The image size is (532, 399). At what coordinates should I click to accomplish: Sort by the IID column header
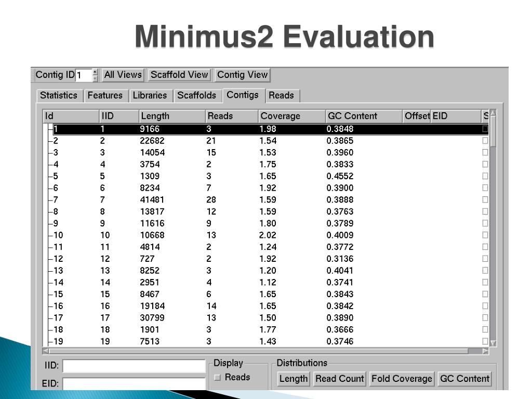click(119, 116)
